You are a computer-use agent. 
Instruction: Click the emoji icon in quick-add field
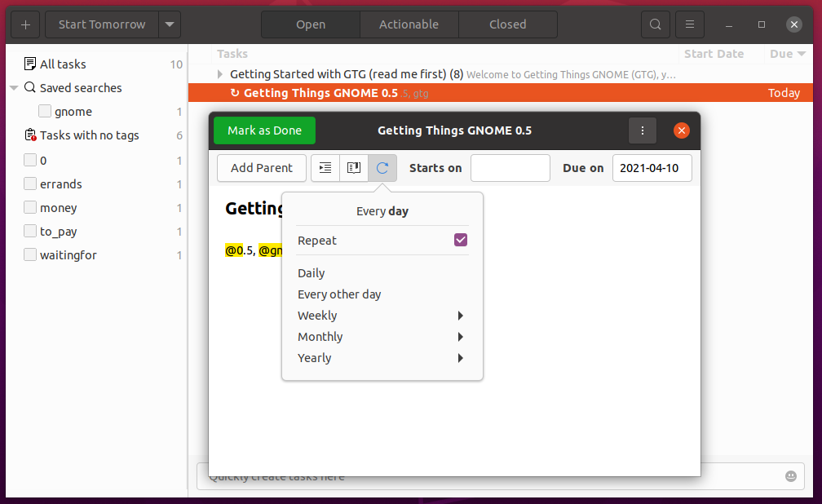pyautogui.click(x=790, y=476)
